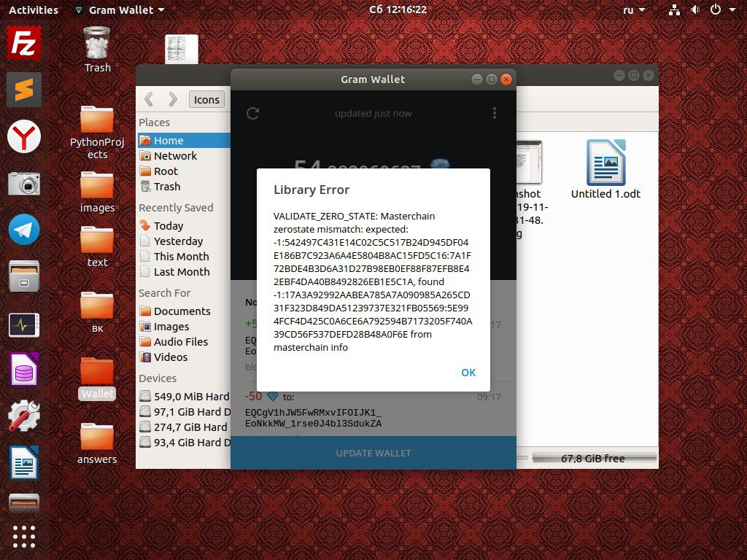Show applications grid in the dock
Screen dimensions: 747x560
coord(24,537)
